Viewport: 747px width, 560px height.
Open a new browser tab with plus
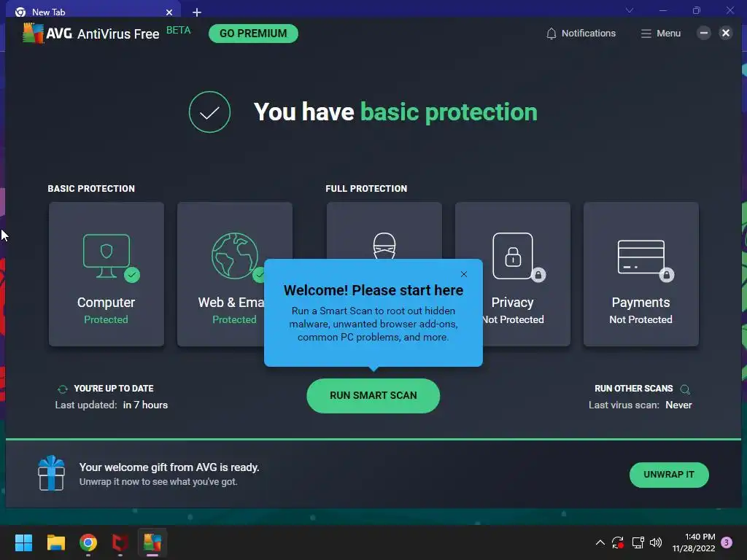(x=197, y=12)
